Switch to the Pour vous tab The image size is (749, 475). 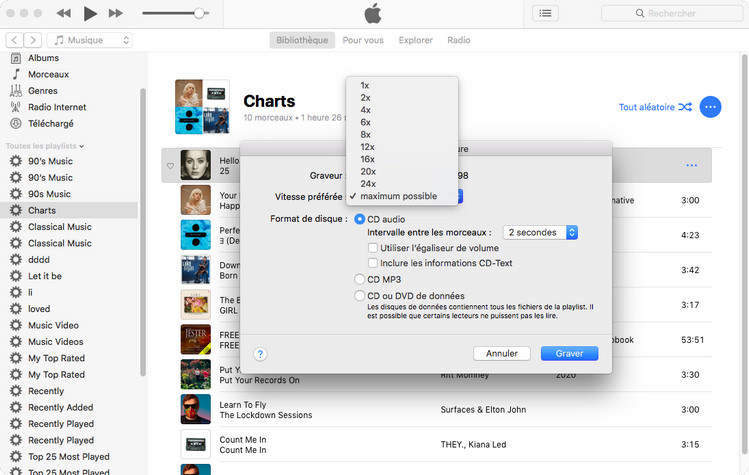362,40
